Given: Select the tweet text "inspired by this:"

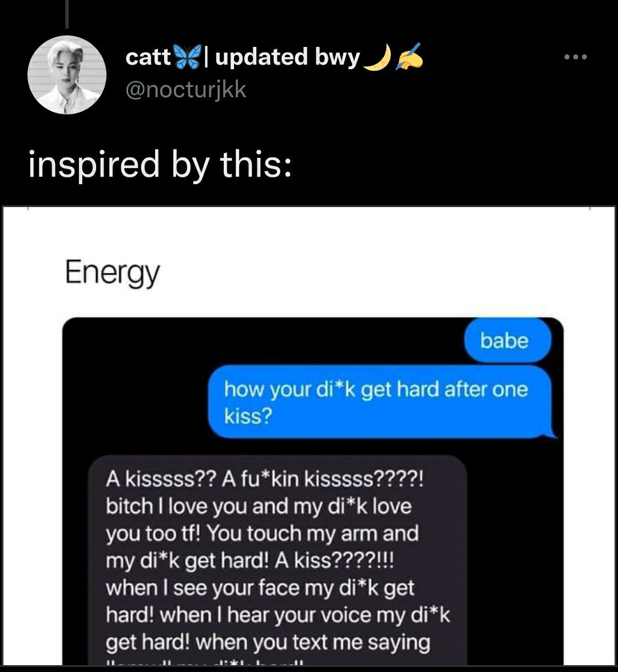Looking at the screenshot, I should point(160,164).
